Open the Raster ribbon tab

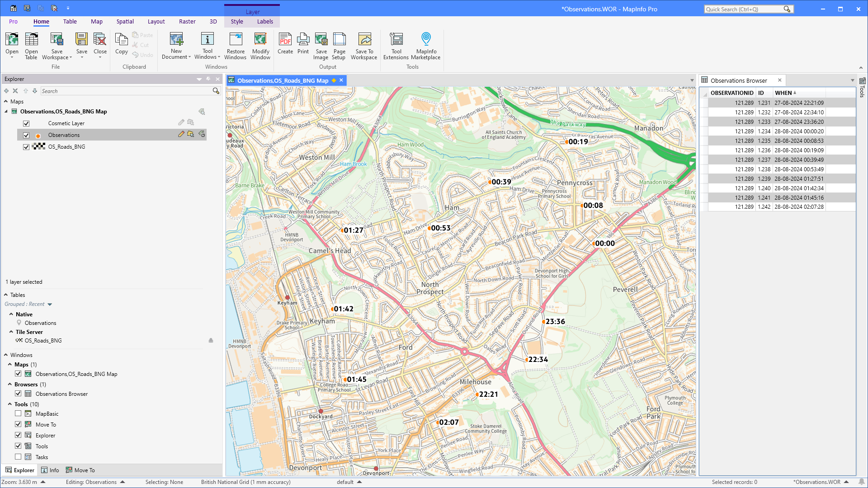(x=187, y=21)
